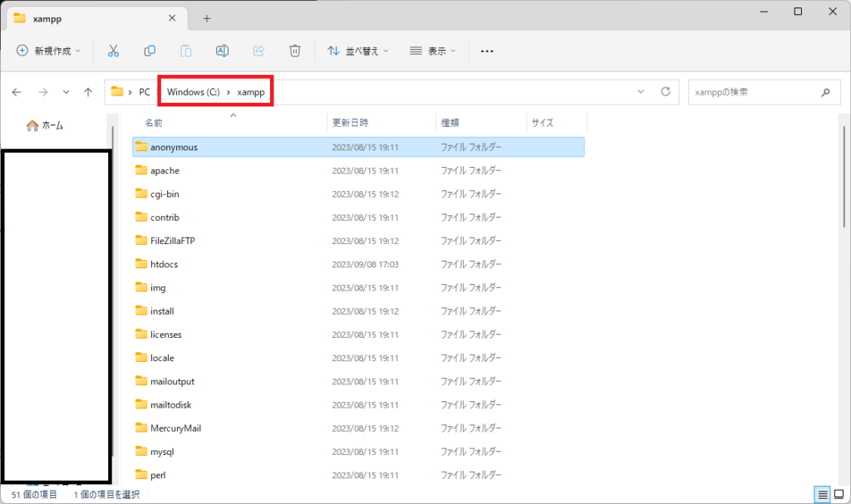Click the file list vertical scrollbar
Image resolution: width=851 pixels, height=504 pixels.
pyautogui.click(x=844, y=176)
